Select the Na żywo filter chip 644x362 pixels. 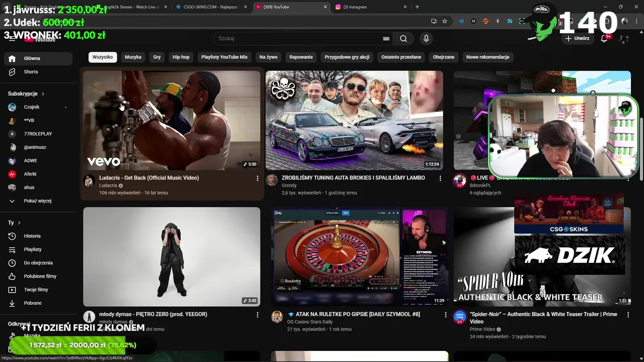click(x=269, y=57)
